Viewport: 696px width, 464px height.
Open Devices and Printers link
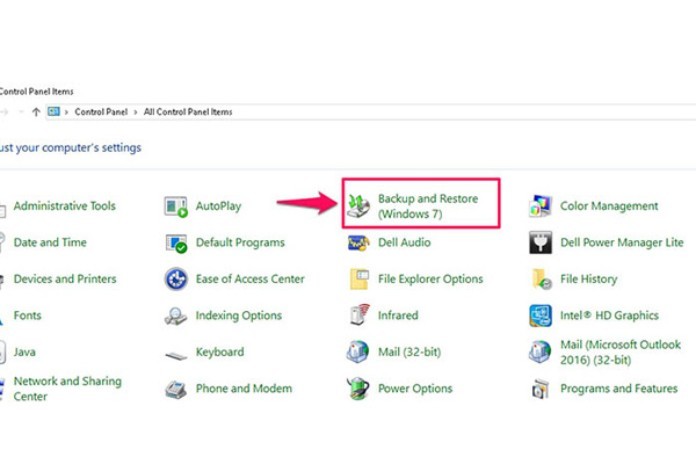point(65,279)
